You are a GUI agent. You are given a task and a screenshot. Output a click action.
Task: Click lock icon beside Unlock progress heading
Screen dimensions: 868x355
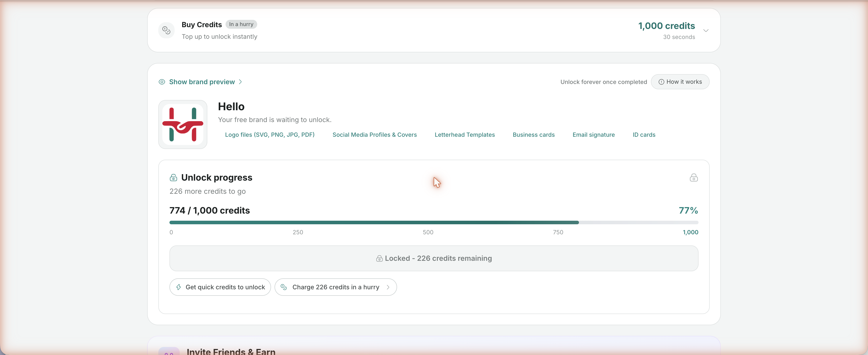(173, 178)
